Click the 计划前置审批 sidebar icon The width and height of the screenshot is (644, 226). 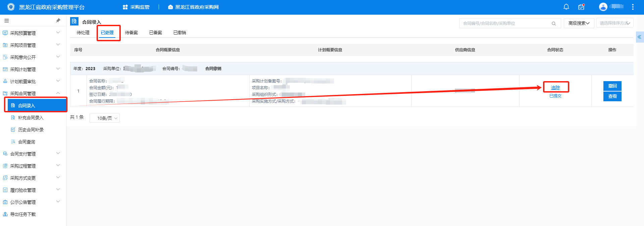[x=5, y=81]
